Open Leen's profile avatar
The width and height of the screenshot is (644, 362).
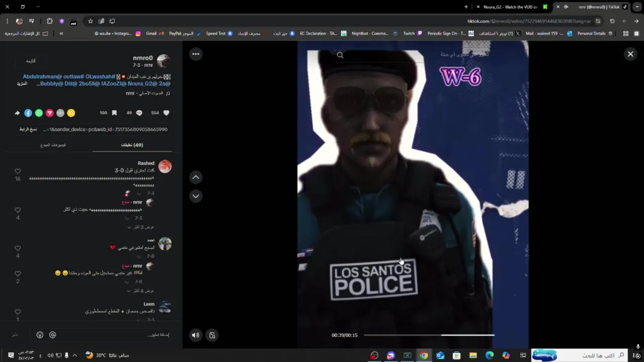(165, 307)
